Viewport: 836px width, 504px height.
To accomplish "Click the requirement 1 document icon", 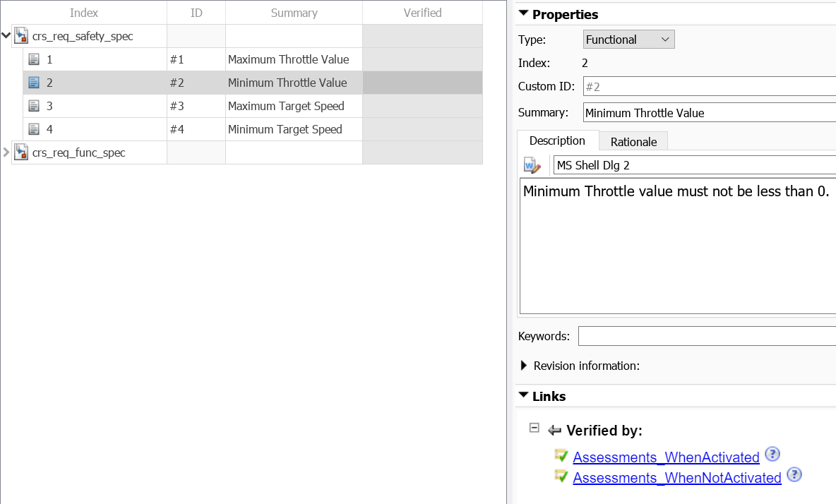I will [x=34, y=59].
